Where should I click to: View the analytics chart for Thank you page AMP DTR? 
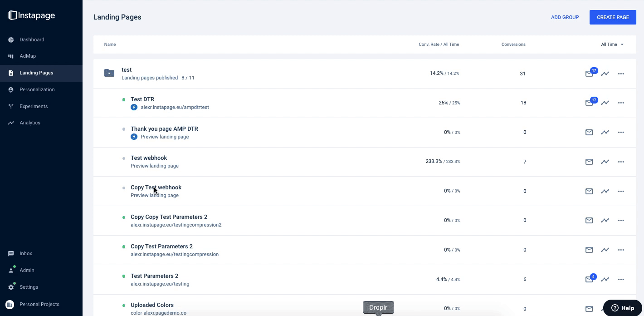tap(605, 132)
